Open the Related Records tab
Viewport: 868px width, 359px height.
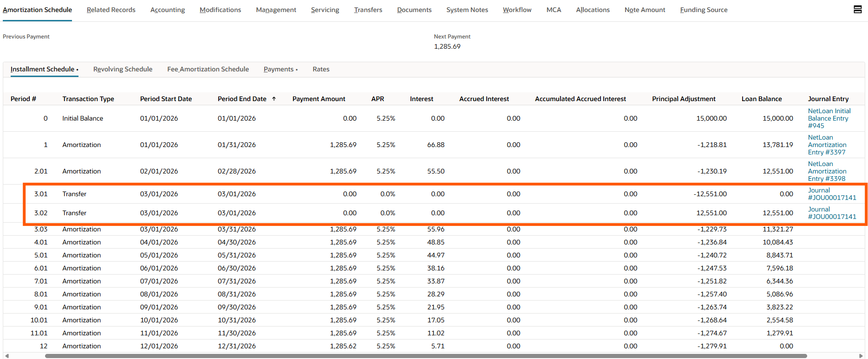(111, 10)
